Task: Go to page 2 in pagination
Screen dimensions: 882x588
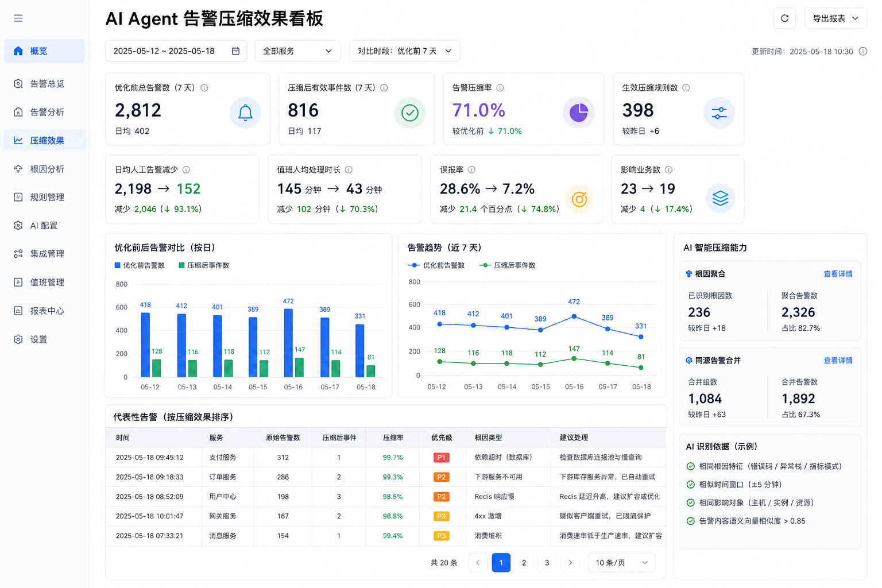Action: click(524, 563)
